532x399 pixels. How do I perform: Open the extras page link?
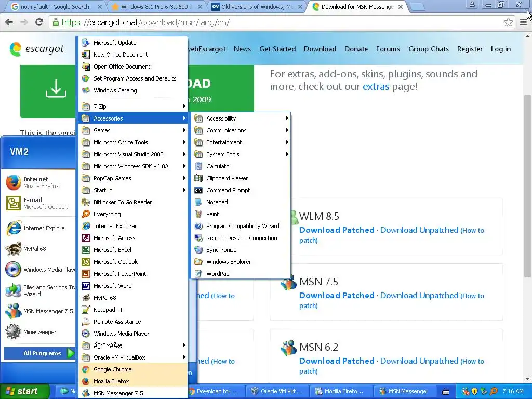pyautogui.click(x=376, y=87)
